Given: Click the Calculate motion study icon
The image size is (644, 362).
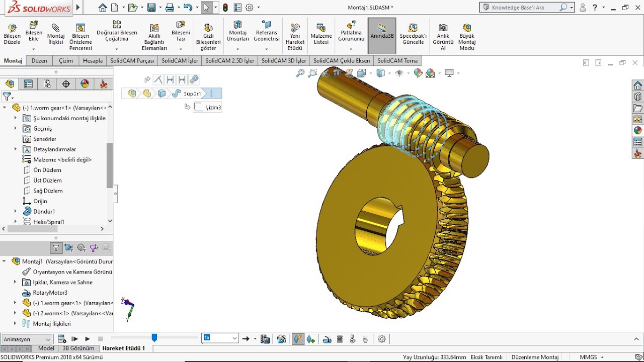Looking at the screenshot, I should click(x=62, y=339).
